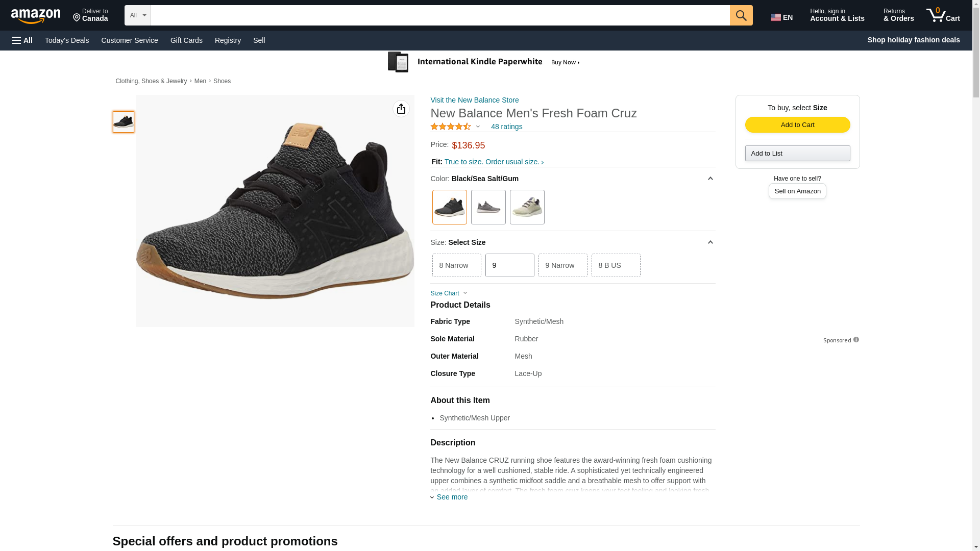Visit the New Balance Store link
Screen dimensions: 980x551
point(474,100)
